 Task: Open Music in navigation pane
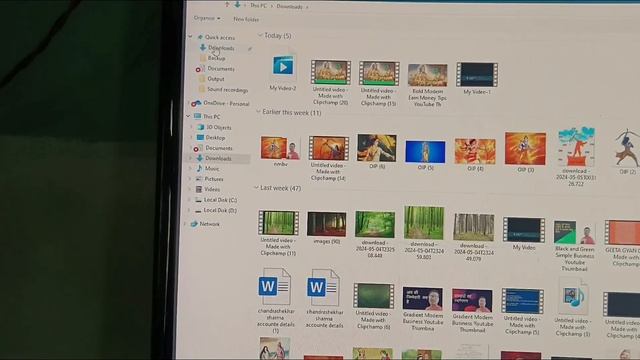[x=211, y=169]
